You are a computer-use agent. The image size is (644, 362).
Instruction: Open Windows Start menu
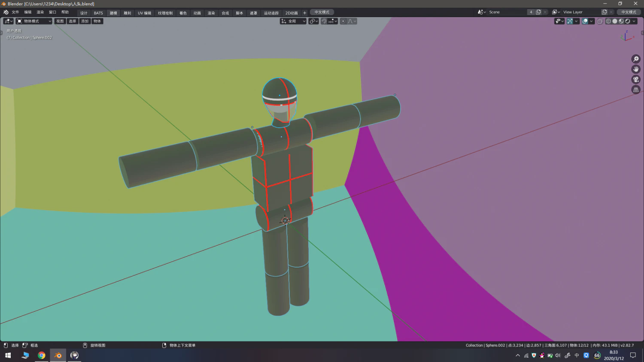point(8,355)
